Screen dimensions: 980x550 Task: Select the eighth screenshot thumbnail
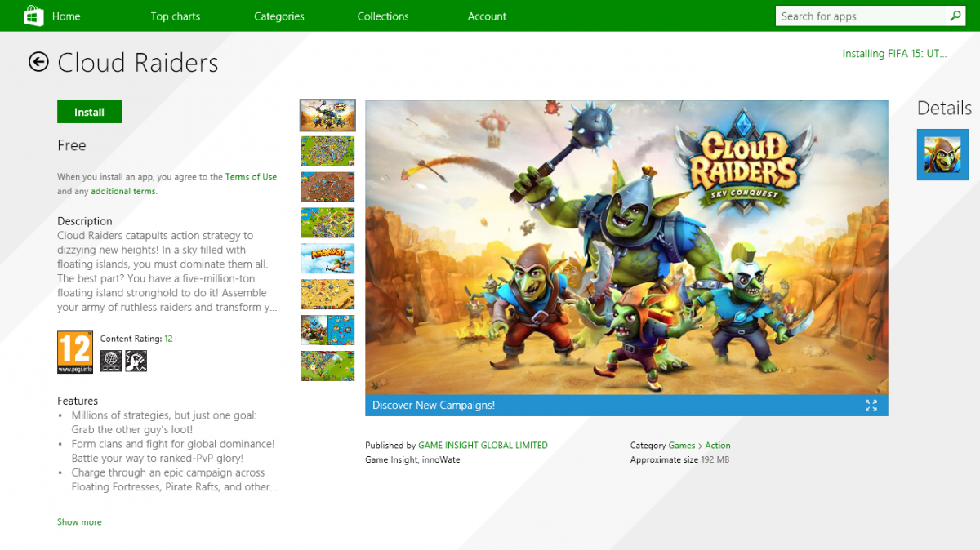coord(327,366)
